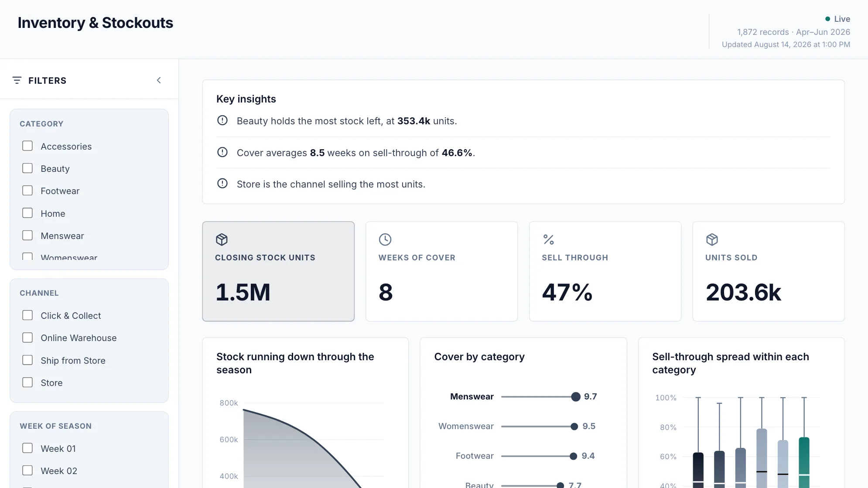Click the Womenswear 9.5 lollipop dot
Image resolution: width=868 pixels, height=488 pixels.
[x=574, y=426]
